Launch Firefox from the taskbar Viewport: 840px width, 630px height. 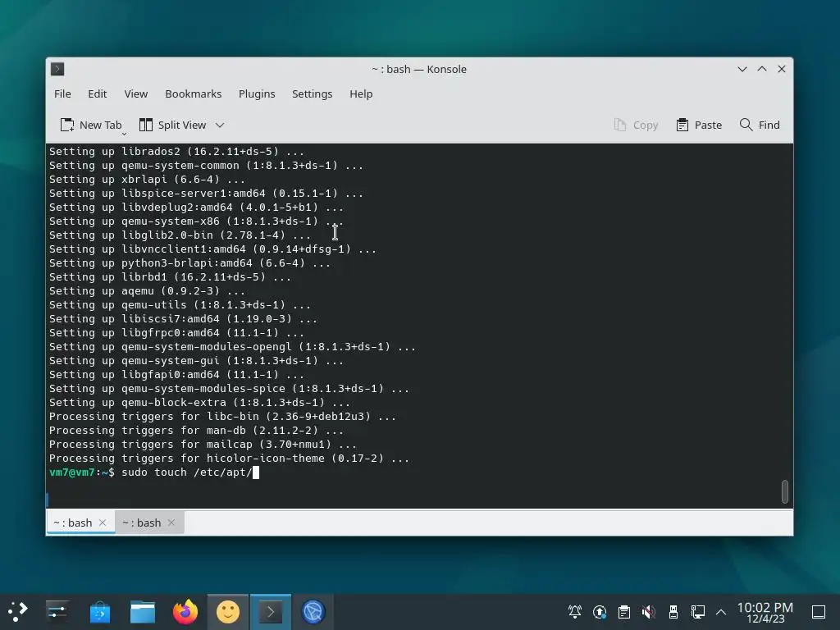(x=185, y=611)
